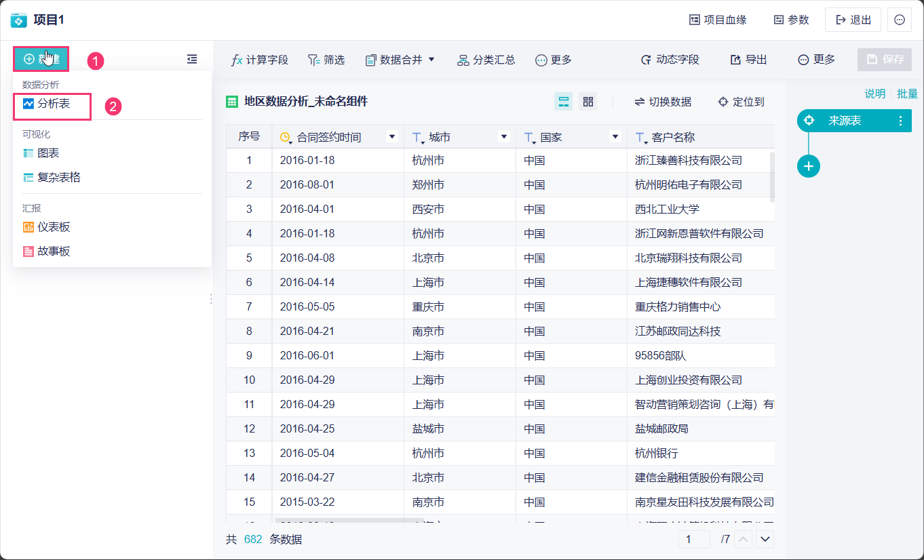Switch to the grid card view
The image size is (924, 560).
coord(588,102)
